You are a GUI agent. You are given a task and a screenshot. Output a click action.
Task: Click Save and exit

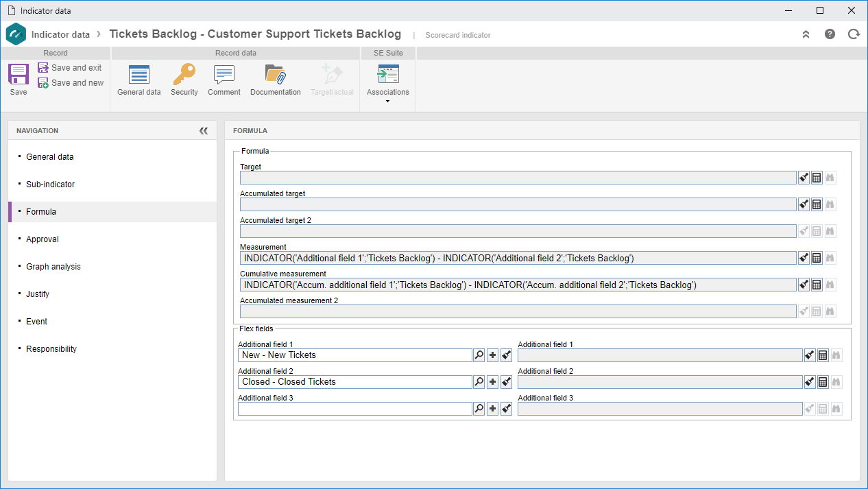tap(70, 68)
